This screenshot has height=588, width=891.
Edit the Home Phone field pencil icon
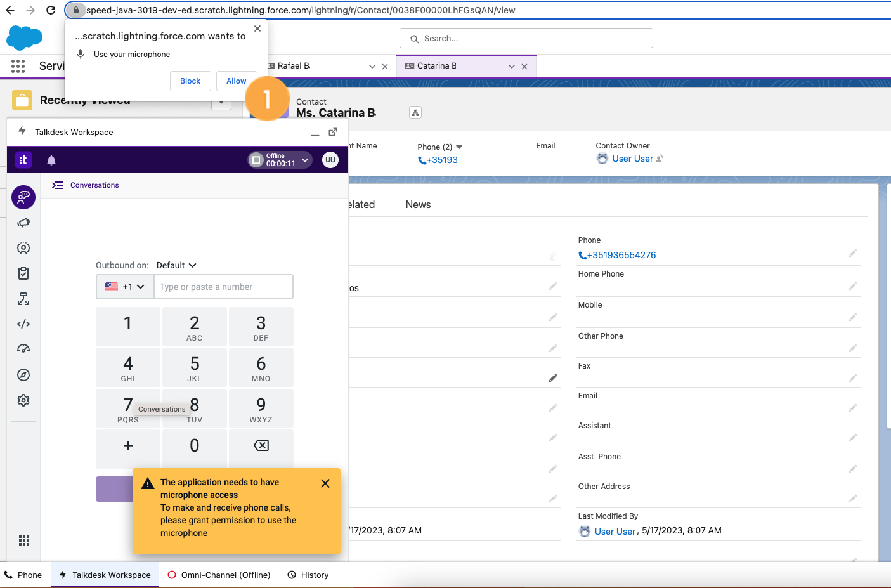point(853,286)
